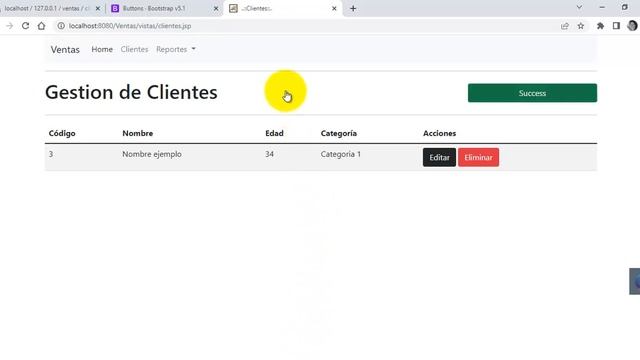Open the tab search chevron
Viewport: 640px width, 360px height.
[x=579, y=7]
